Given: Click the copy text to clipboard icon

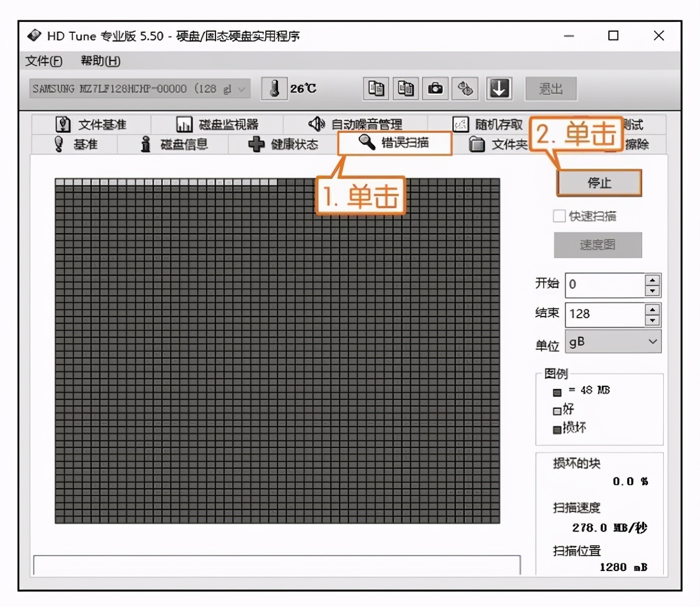Looking at the screenshot, I should pos(376,89).
